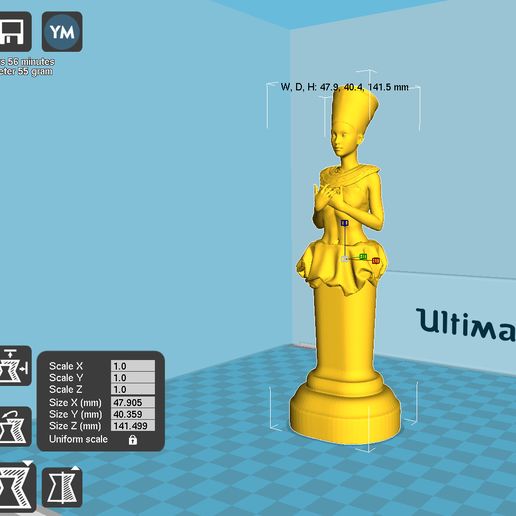Click the green Y-axis scale handle
Image resolution: width=516 pixels, height=516 pixels.
click(x=363, y=256)
